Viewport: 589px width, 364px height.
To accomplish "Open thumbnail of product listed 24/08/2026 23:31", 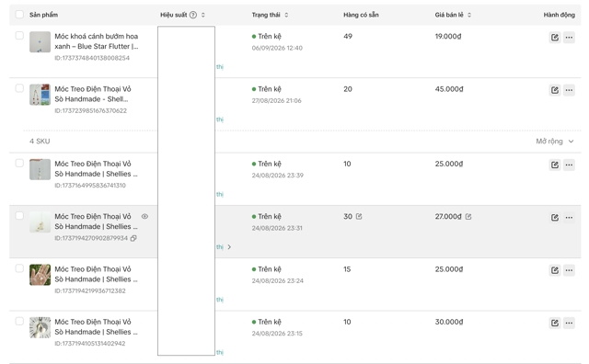I will pyautogui.click(x=40, y=222).
